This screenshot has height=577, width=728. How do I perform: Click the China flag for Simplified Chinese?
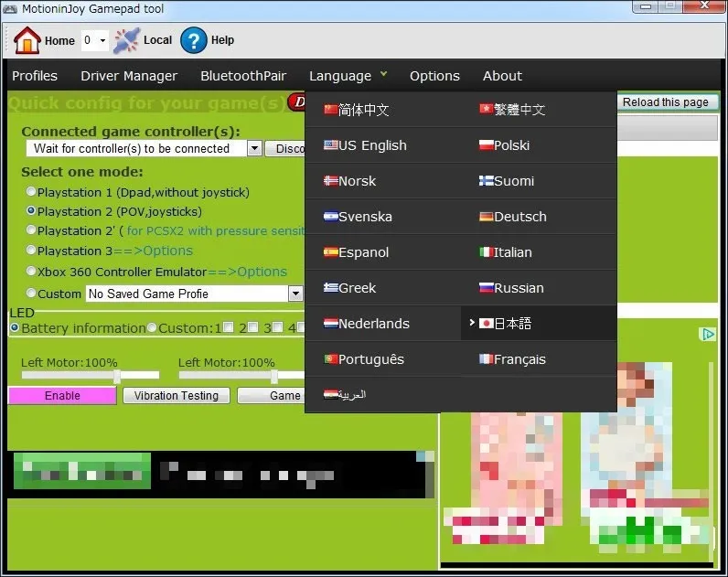click(330, 110)
